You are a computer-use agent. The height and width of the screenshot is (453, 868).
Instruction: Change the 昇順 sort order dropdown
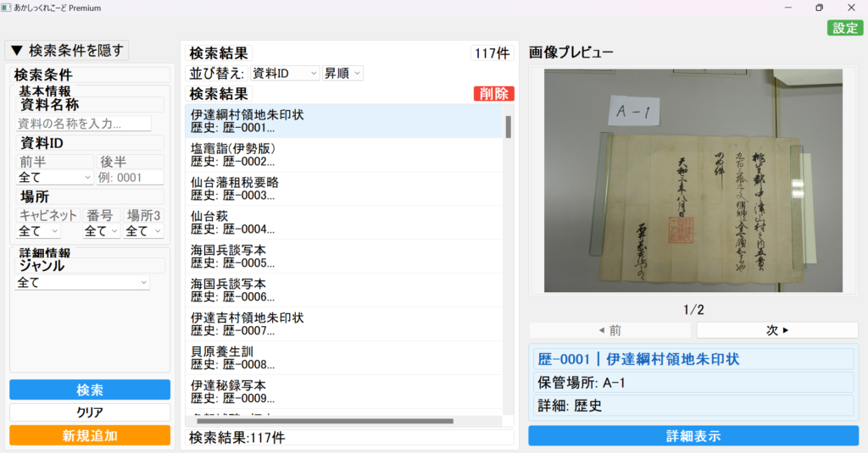click(342, 74)
